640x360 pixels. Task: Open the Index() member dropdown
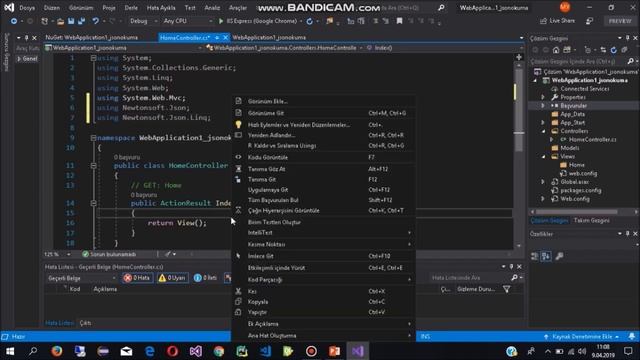pyautogui.click(x=443, y=48)
